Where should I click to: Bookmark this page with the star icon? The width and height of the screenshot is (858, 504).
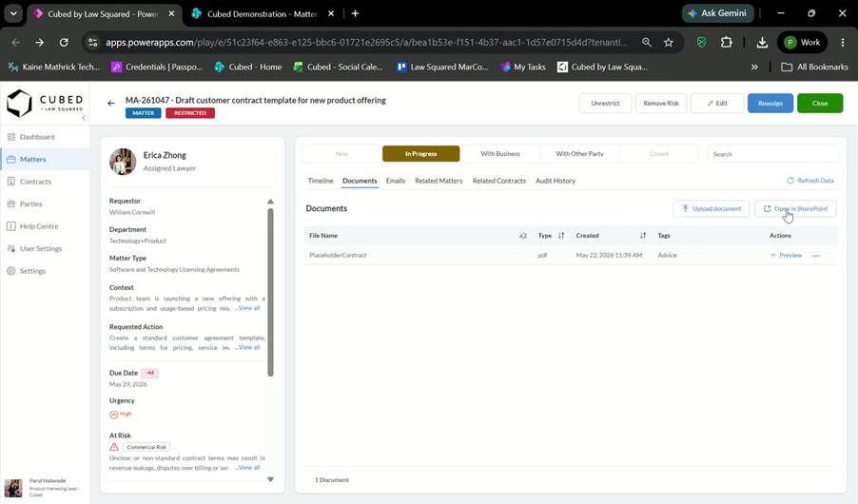coord(668,42)
